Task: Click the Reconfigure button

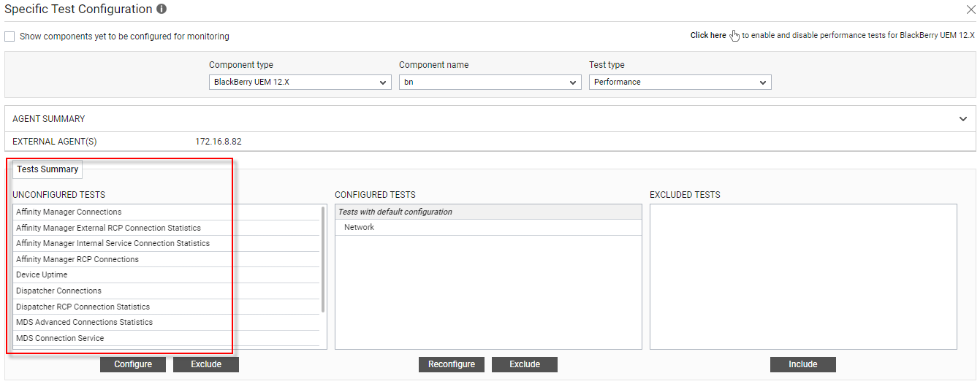Action: coord(452,364)
